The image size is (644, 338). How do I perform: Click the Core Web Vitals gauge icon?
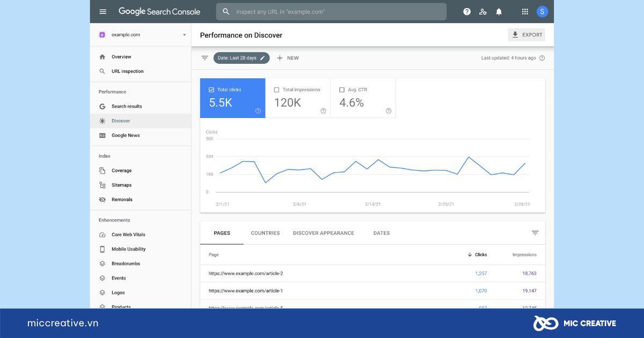click(103, 235)
